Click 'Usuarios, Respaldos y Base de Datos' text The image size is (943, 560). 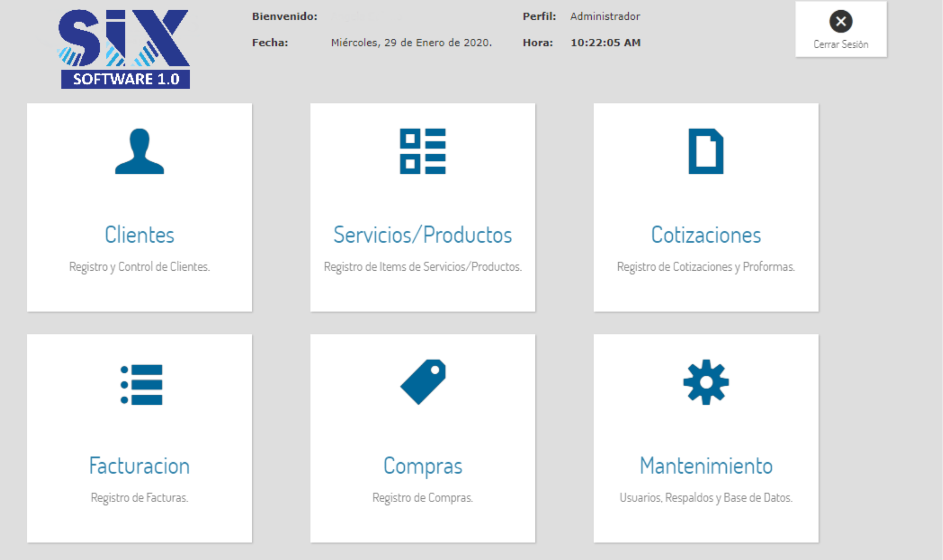pos(706,498)
